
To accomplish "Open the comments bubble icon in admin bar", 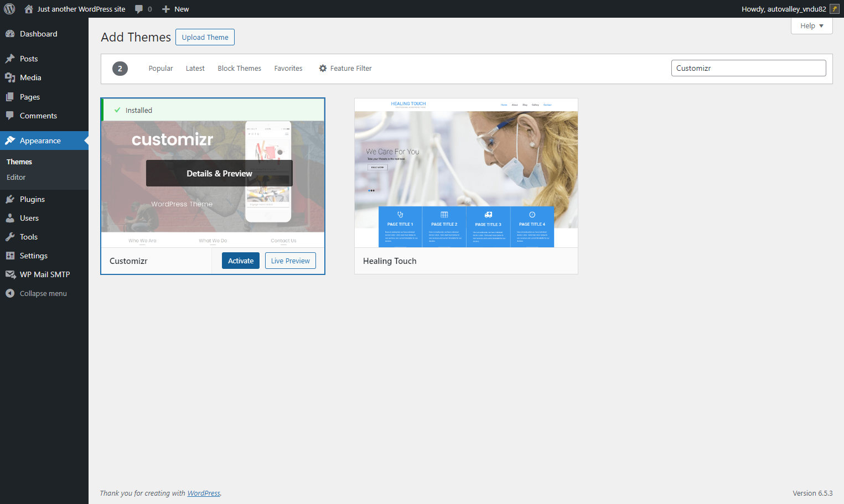I will [139, 9].
